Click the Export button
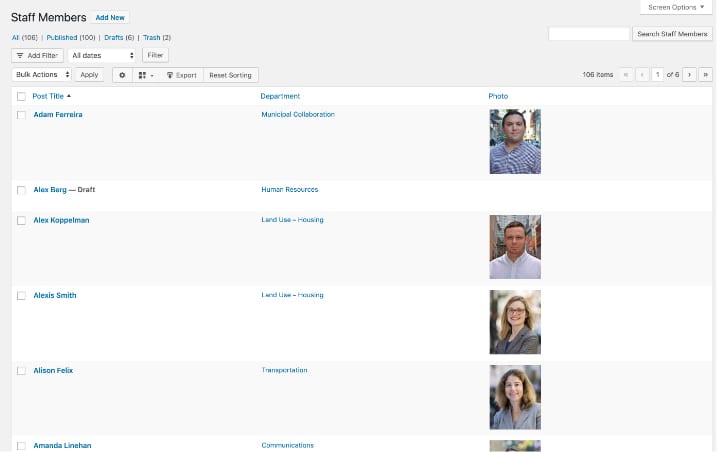Screen dimensions: 717x452 pos(182,75)
